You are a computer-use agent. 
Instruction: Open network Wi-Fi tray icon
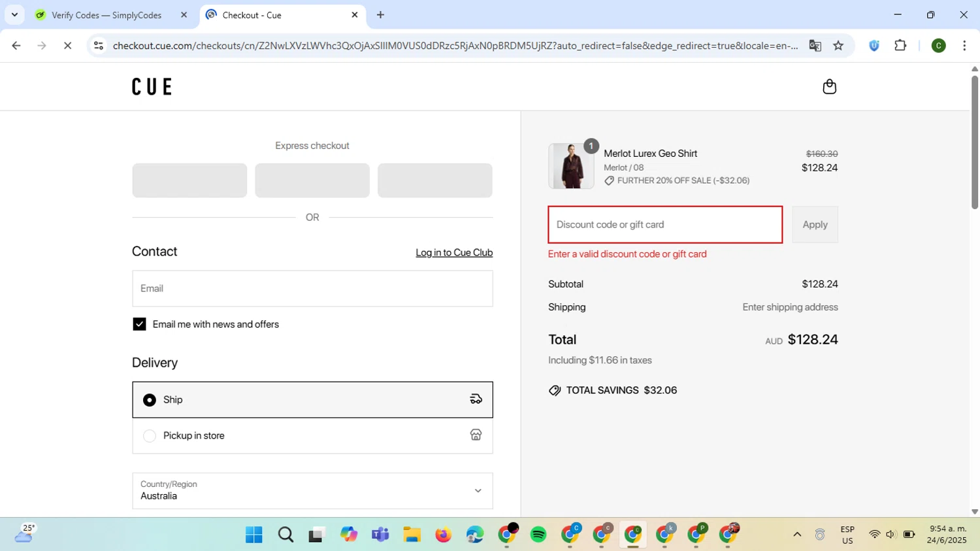(x=874, y=535)
